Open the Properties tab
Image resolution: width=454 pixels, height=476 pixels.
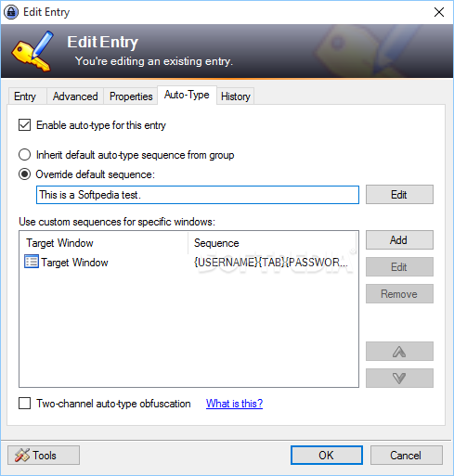pos(131,96)
